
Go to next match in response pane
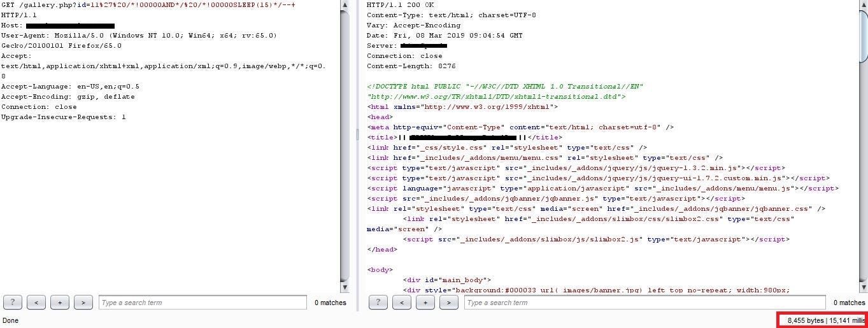tap(449, 303)
